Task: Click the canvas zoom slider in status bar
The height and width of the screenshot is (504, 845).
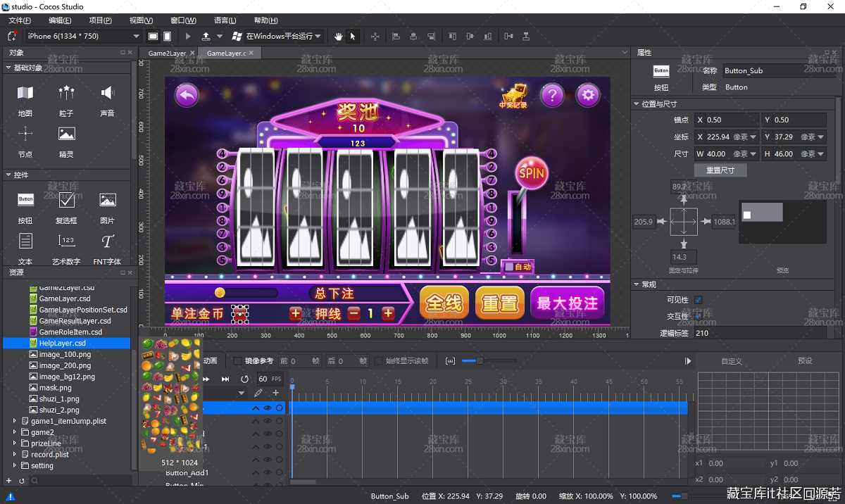Action: pos(684,496)
